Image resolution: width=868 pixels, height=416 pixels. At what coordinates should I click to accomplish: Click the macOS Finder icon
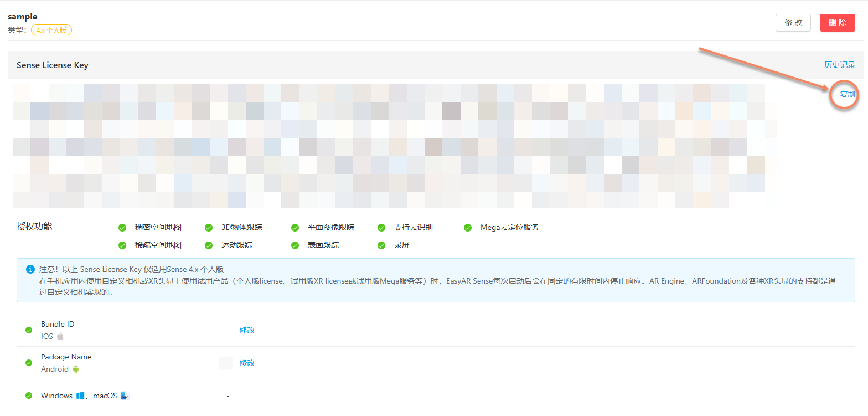click(125, 396)
